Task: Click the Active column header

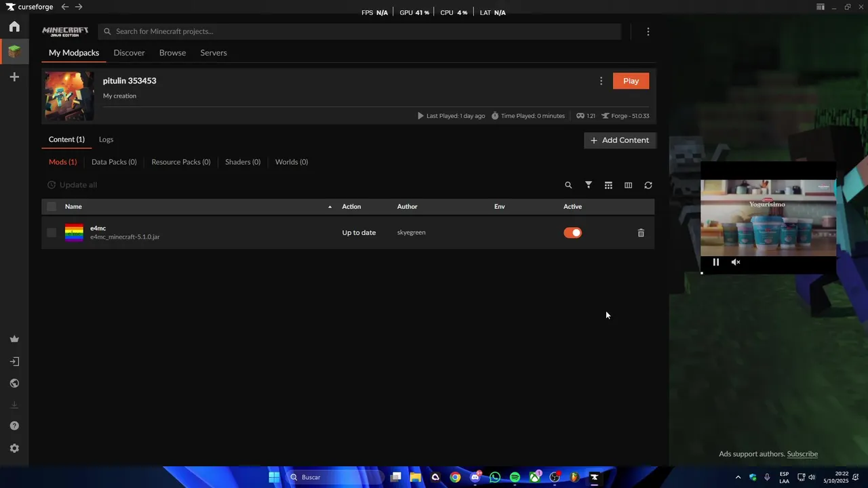Action: [572, 206]
